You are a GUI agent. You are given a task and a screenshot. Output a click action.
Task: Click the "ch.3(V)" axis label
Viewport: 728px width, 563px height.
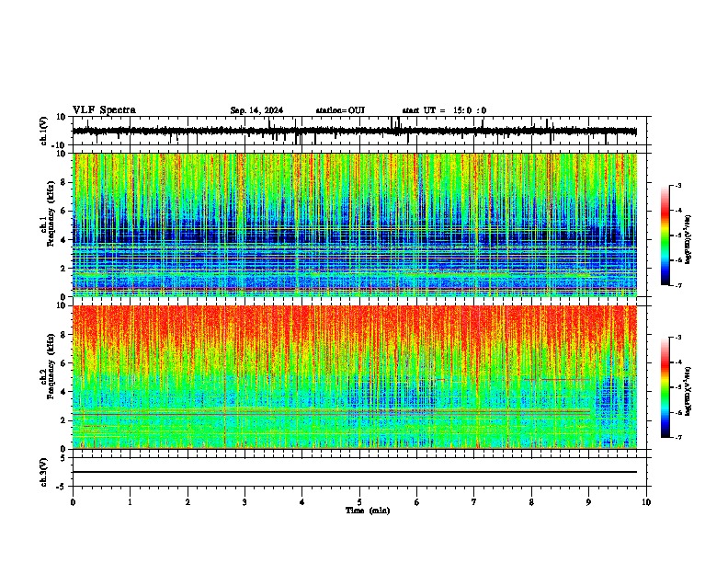point(44,472)
